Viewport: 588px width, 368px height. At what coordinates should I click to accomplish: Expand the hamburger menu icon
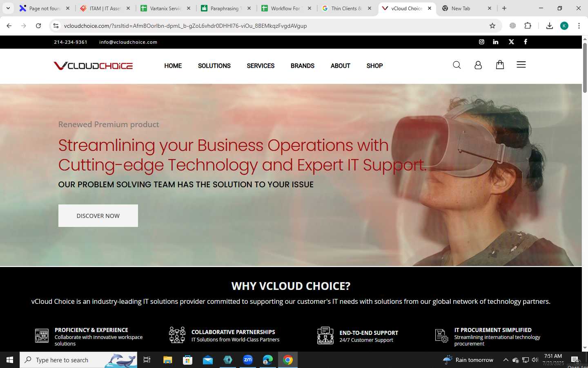tap(521, 65)
